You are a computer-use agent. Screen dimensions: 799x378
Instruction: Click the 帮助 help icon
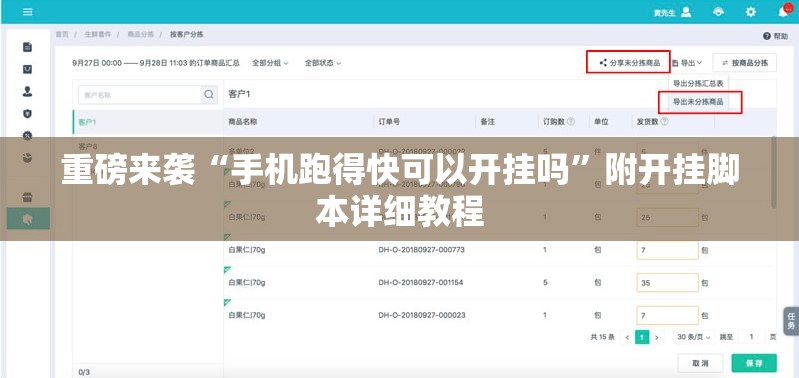coord(775,36)
